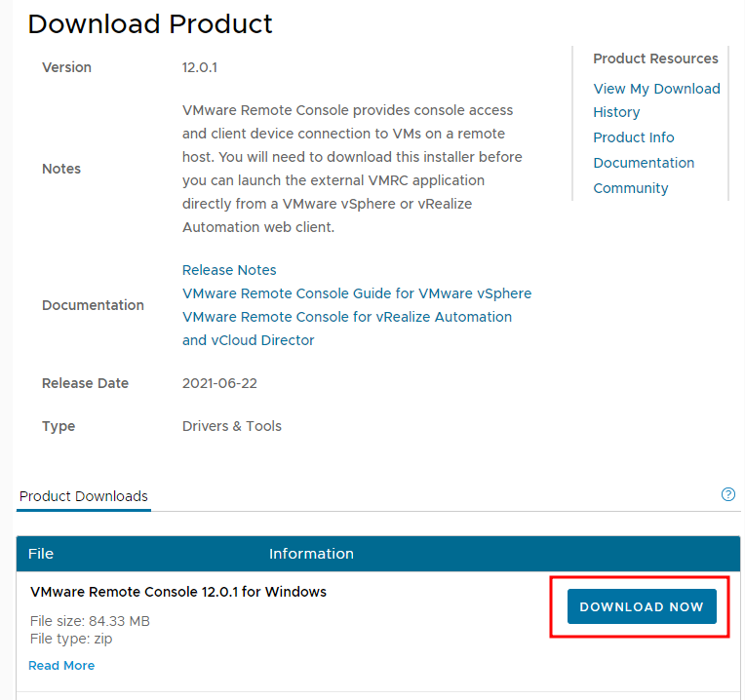Click the Version row label

tap(66, 67)
